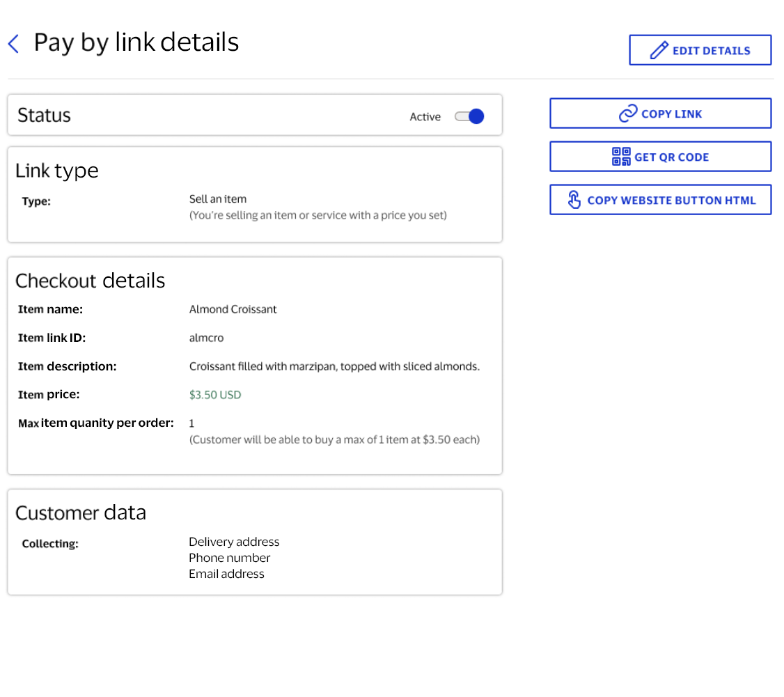Go back using the left chevron arrow
This screenshot has height=697, width=784.
[x=13, y=44]
